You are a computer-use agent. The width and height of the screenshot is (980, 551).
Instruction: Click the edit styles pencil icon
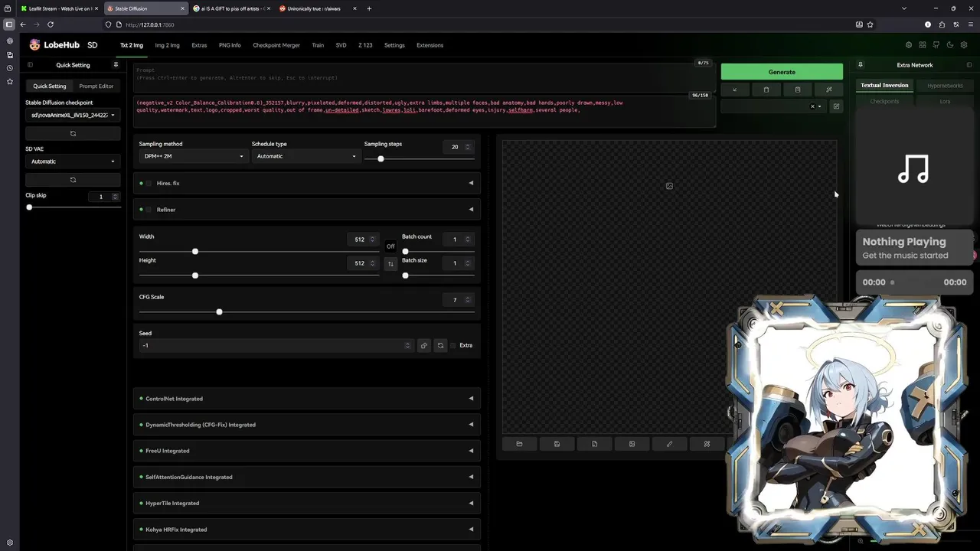click(836, 106)
